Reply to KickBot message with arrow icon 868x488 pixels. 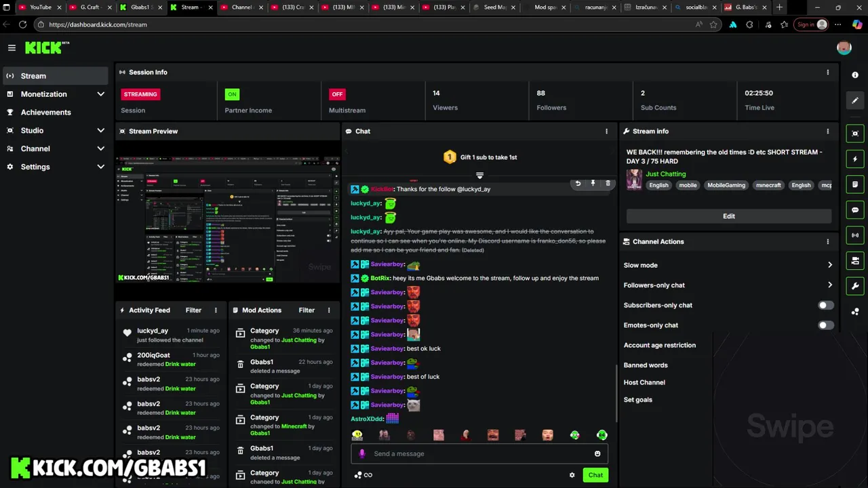pos(578,183)
